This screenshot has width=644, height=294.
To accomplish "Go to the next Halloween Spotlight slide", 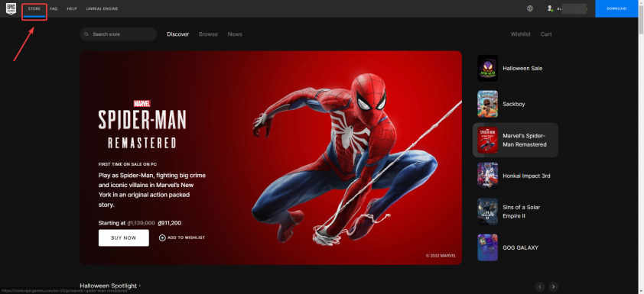I will tap(554, 286).
